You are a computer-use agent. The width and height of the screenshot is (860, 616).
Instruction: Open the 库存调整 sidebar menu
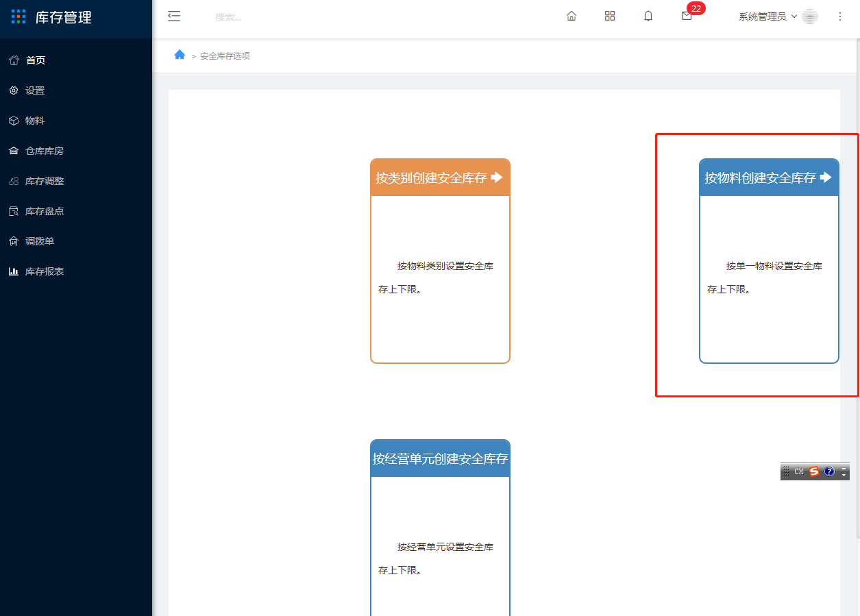tap(76, 181)
